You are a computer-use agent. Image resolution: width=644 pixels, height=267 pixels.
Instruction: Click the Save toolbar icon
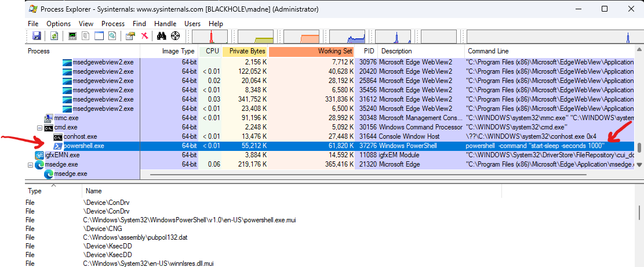pos(36,36)
